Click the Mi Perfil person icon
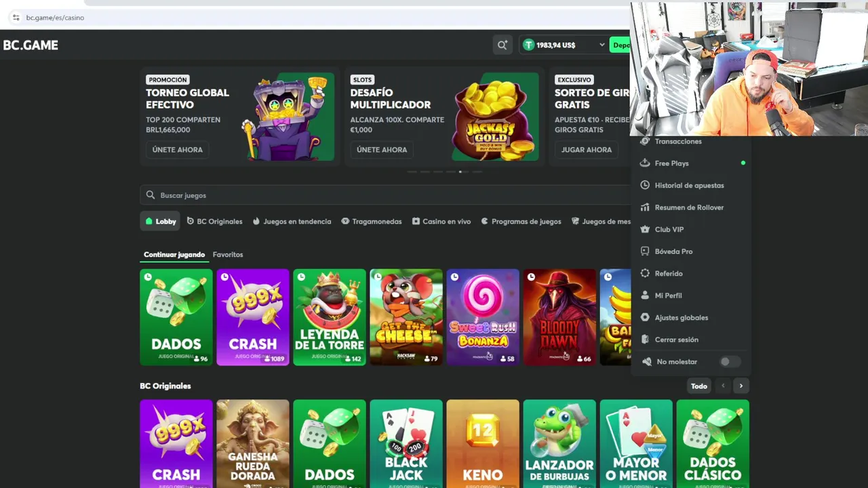The height and width of the screenshot is (488, 868). click(x=645, y=296)
